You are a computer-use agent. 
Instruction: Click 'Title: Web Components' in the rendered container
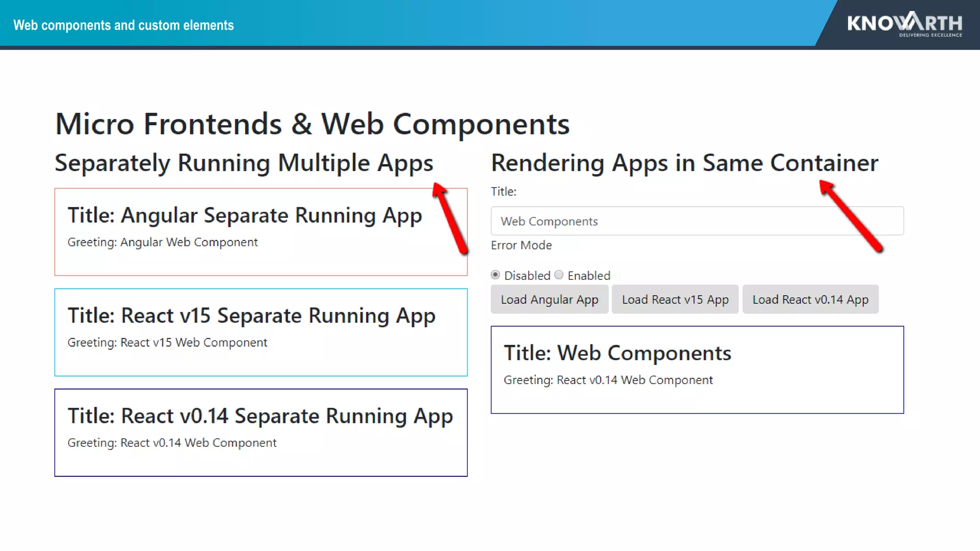(x=618, y=353)
